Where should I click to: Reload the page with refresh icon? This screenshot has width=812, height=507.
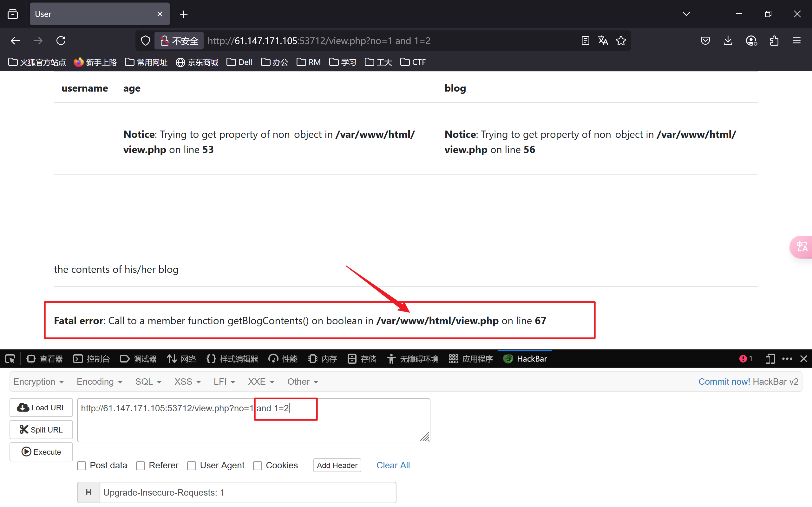click(61, 41)
